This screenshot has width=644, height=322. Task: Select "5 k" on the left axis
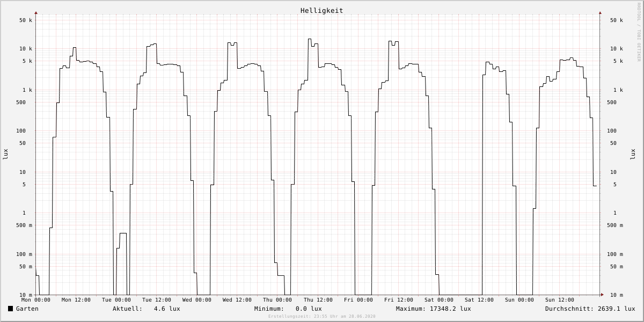(x=27, y=61)
